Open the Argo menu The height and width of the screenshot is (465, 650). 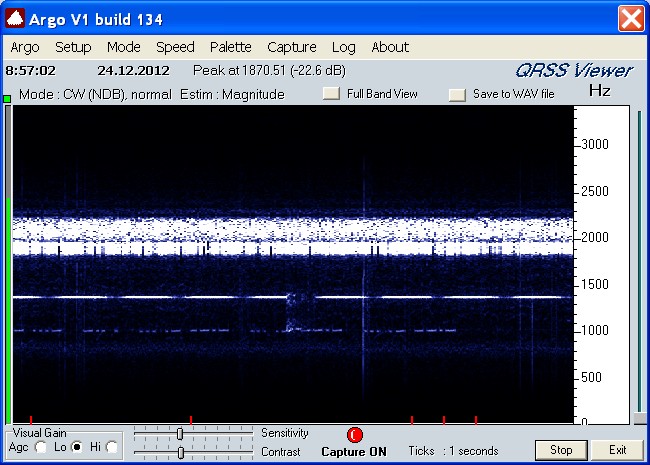25,47
